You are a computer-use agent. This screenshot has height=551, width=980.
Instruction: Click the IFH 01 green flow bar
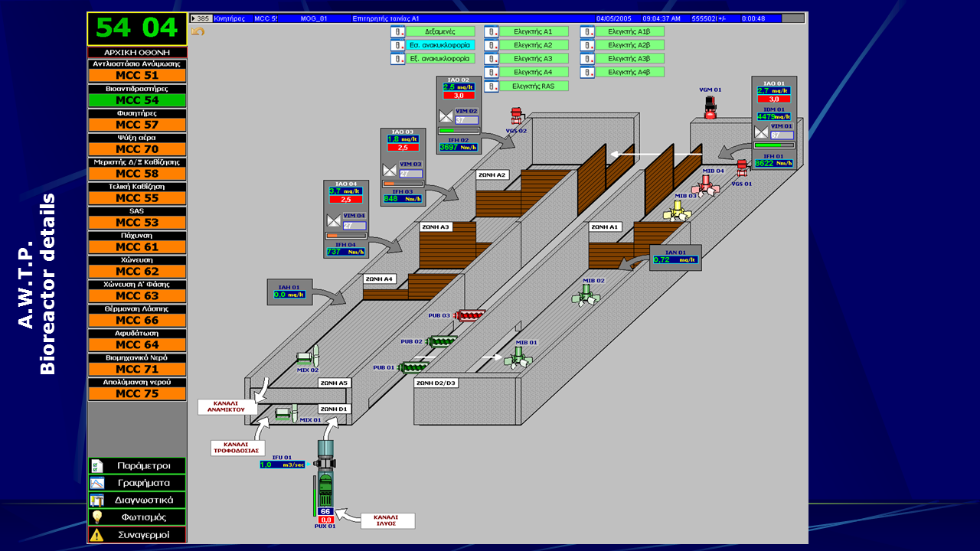[773, 145]
